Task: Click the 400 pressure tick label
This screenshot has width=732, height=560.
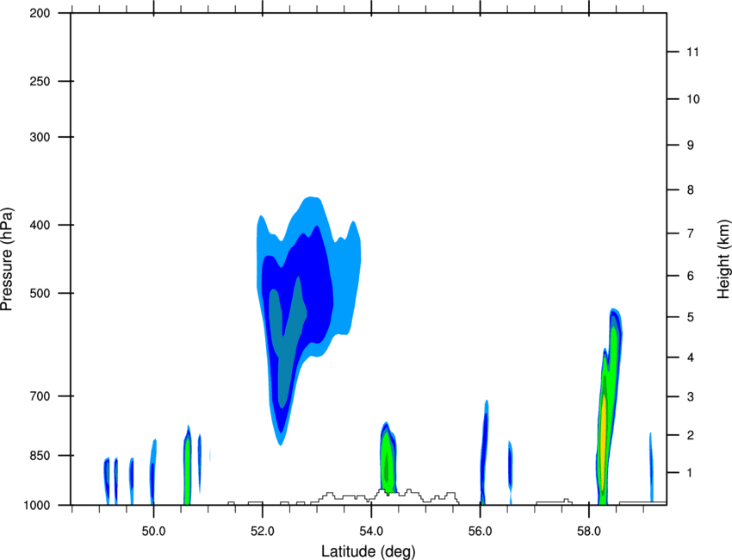Action: 40,225
